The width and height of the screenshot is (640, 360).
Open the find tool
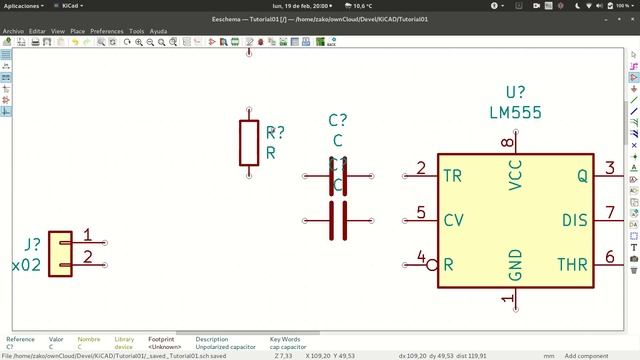point(101,42)
